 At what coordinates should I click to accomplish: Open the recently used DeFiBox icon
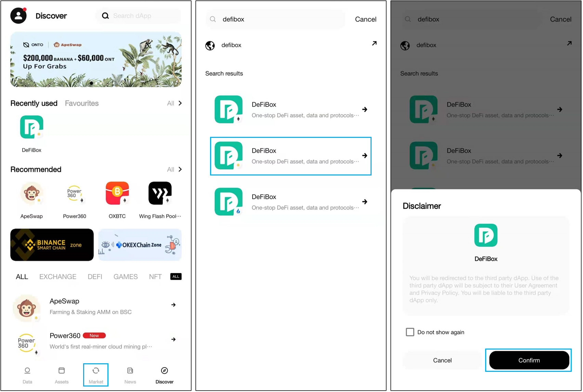click(x=31, y=127)
